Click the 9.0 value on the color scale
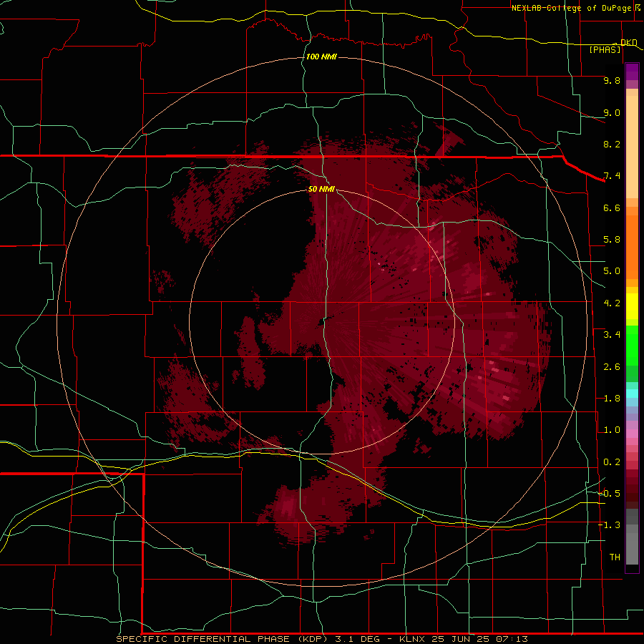Screen dimensions: 644x644 tap(612, 112)
